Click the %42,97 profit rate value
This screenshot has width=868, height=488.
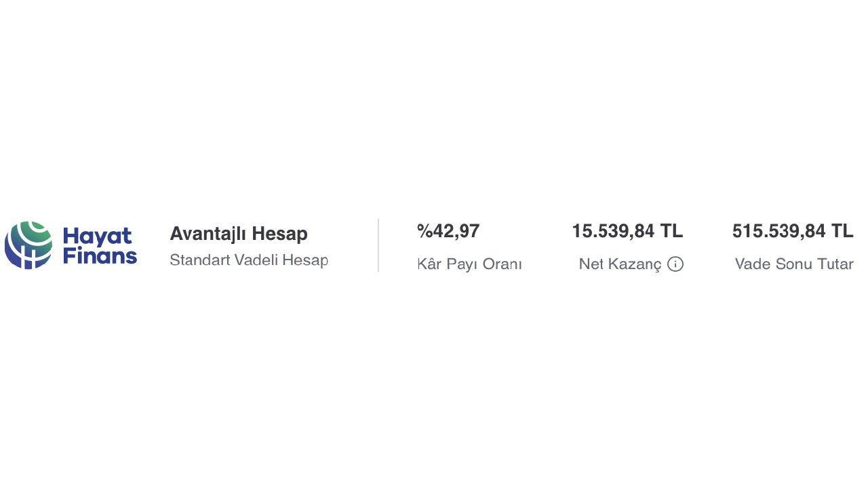[448, 232]
